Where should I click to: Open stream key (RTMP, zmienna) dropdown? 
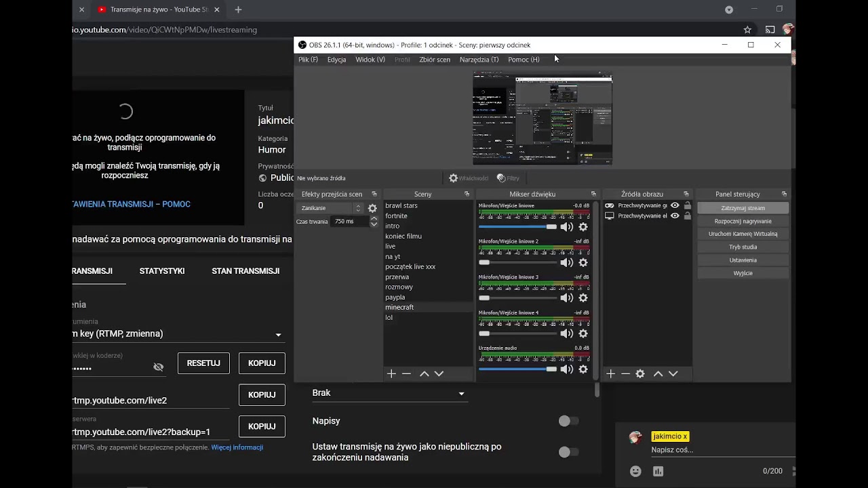pos(178,333)
